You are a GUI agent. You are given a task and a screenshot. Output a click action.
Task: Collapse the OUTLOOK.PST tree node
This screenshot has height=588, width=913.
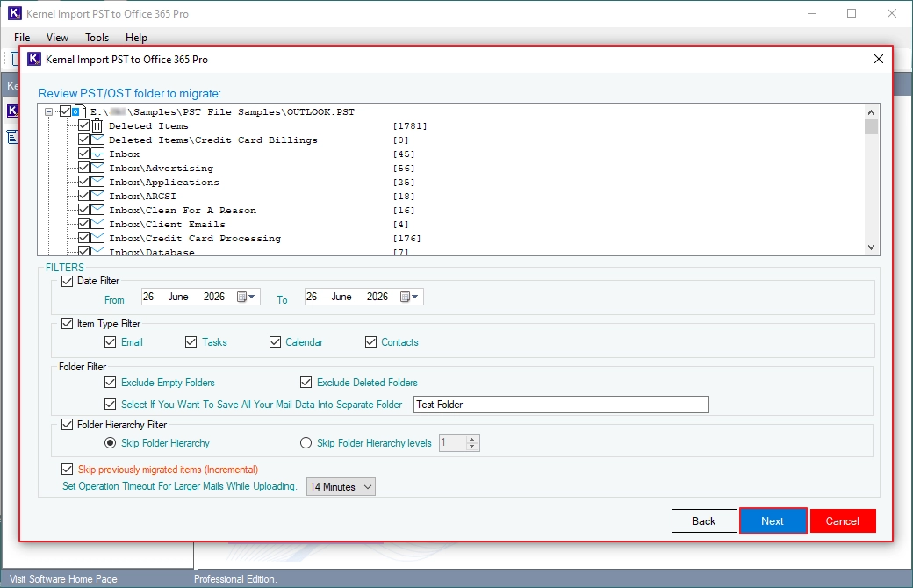(x=49, y=111)
